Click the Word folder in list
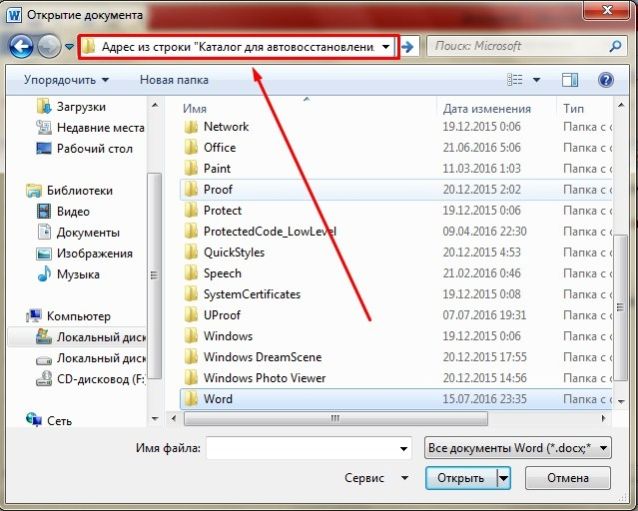Viewport: 638px width, 511px height. click(217, 399)
